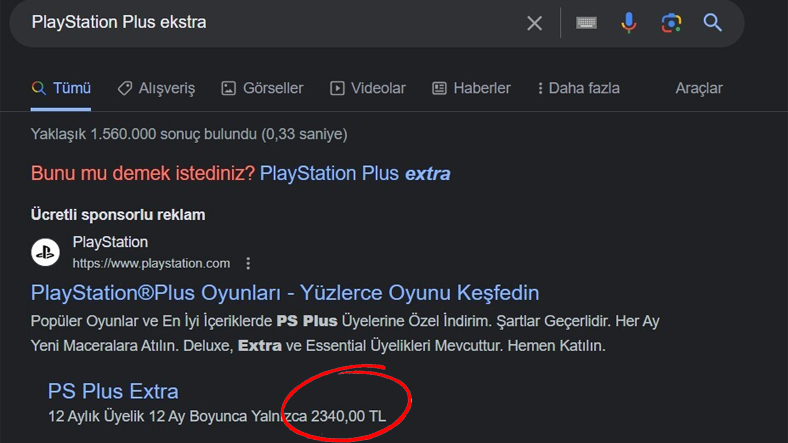This screenshot has height=443, width=788.
Task: Search by image with Google Lens
Action: point(670,22)
